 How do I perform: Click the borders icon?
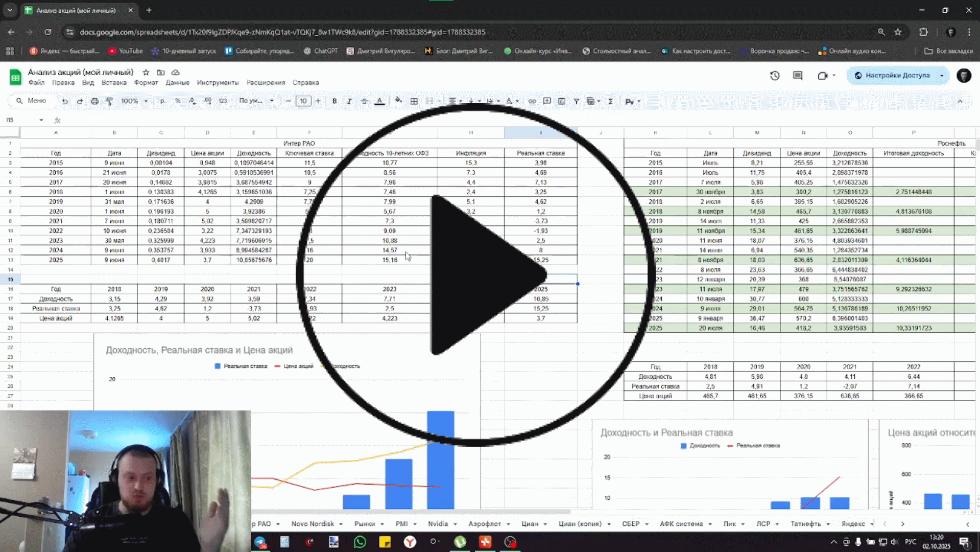coord(414,101)
